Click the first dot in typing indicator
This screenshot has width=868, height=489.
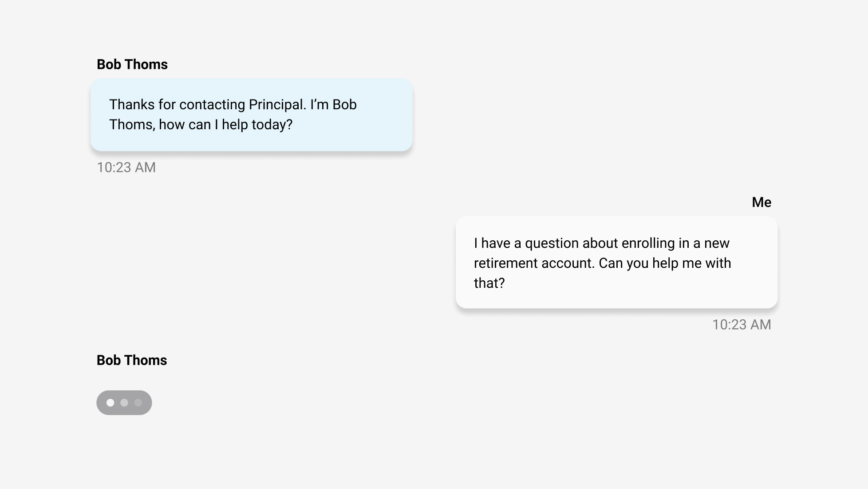coord(110,402)
